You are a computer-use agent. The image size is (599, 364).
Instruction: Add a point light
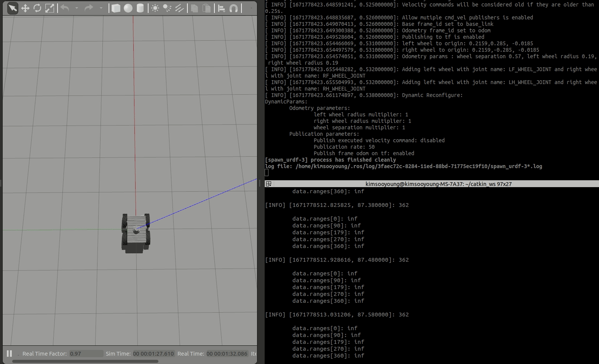tap(155, 8)
